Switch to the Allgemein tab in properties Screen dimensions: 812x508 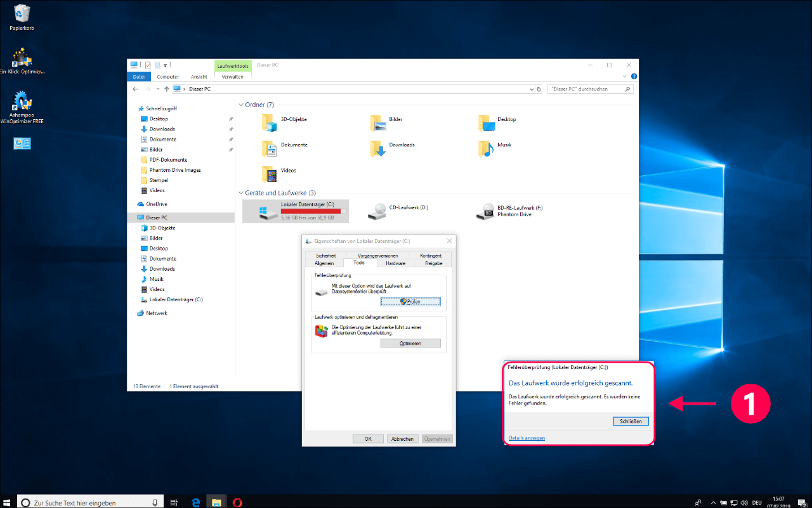pos(324,263)
